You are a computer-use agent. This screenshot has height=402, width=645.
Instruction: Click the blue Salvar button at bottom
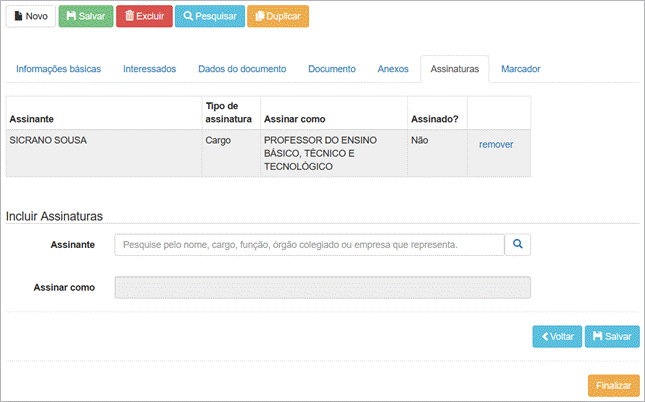pyautogui.click(x=612, y=337)
